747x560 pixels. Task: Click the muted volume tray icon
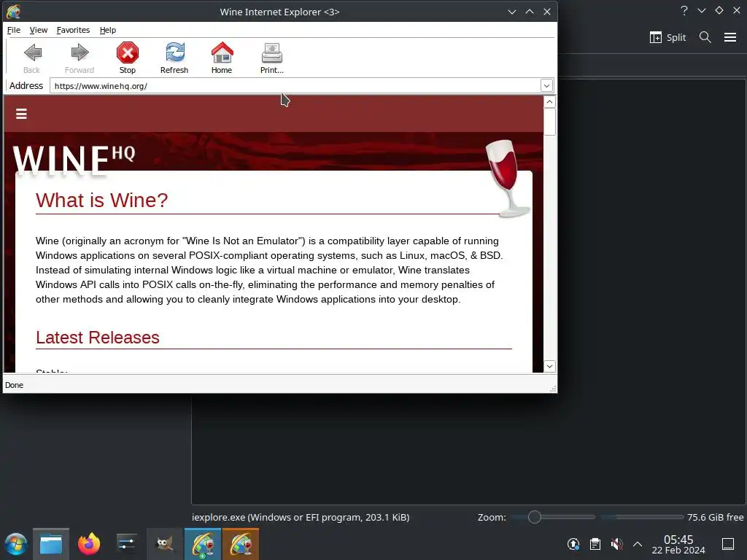click(616, 544)
